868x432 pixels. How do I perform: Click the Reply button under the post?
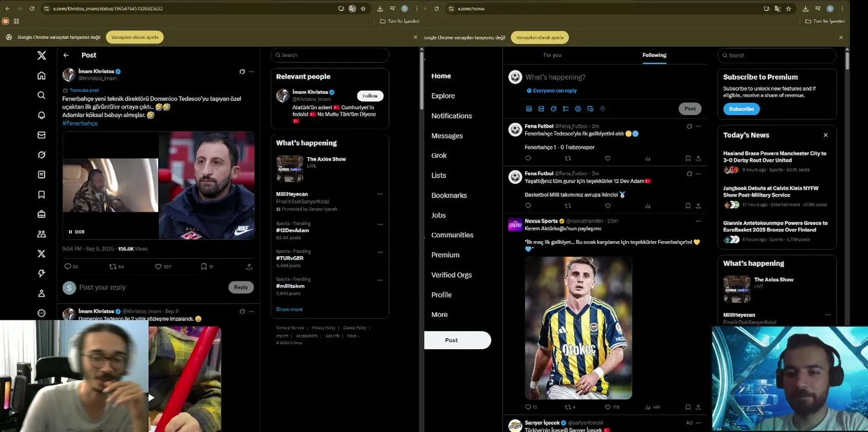[x=241, y=287]
